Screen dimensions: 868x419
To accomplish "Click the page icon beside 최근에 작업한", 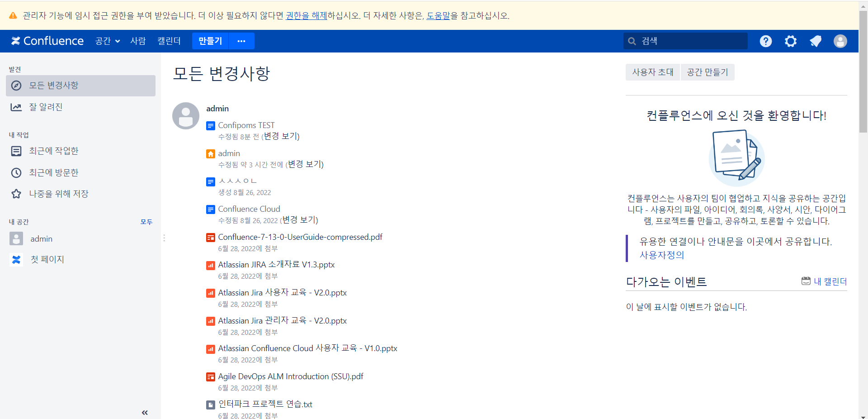I will pos(16,151).
